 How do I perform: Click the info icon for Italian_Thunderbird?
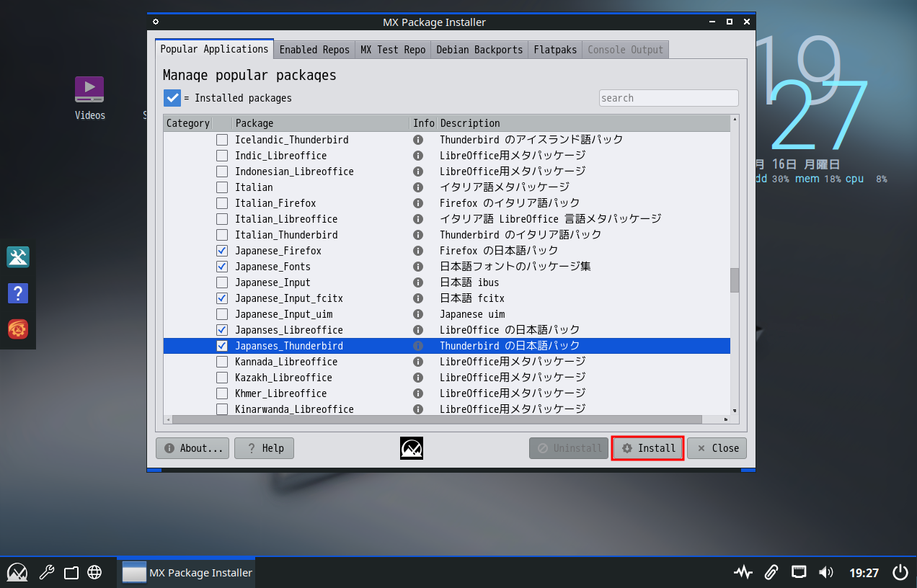click(x=417, y=235)
